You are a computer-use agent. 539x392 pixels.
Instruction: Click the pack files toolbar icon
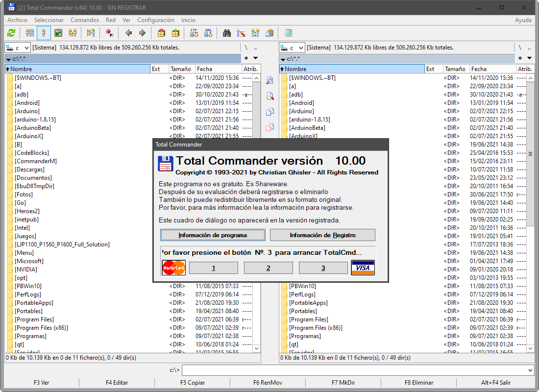[x=161, y=33]
